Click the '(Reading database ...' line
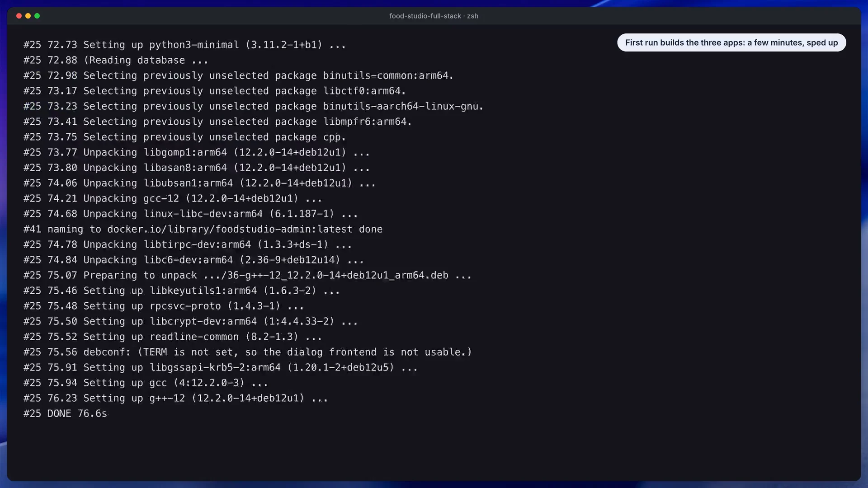The height and width of the screenshot is (488, 868). (x=116, y=60)
